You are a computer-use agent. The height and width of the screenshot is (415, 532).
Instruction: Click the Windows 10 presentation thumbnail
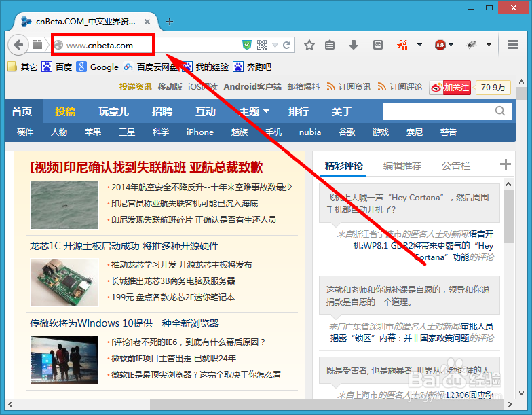(64, 360)
